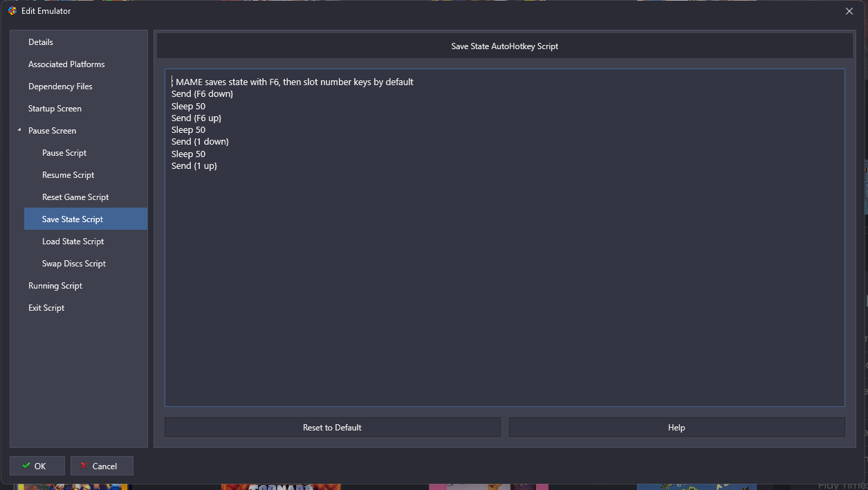Close the Edit Emulator dialog window
The height and width of the screenshot is (490, 868).
click(849, 11)
